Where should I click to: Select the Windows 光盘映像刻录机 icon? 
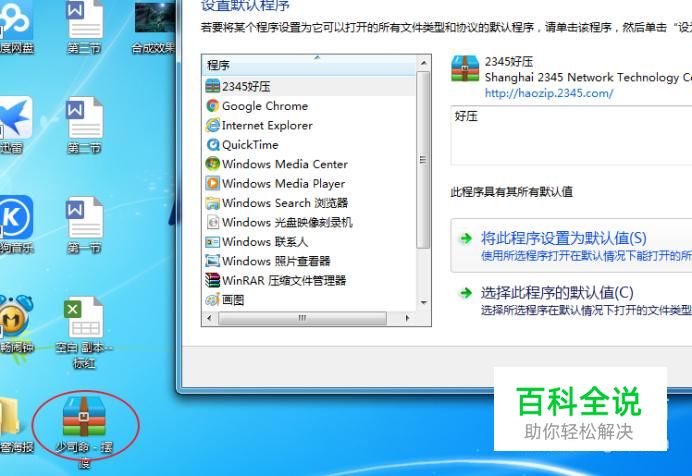point(213,222)
